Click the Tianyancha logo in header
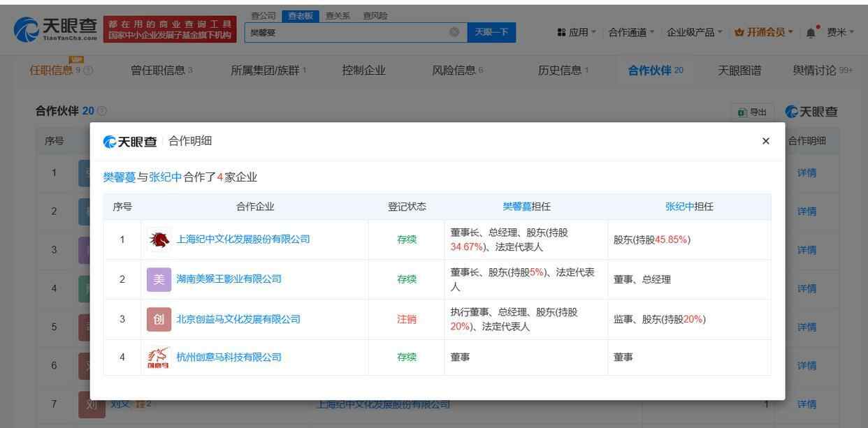Screen dimensions: 868x428 (55, 29)
